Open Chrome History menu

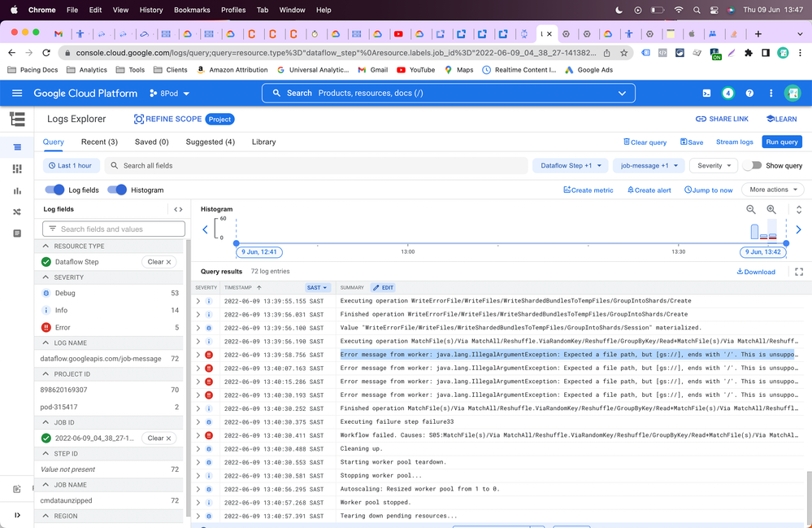click(151, 10)
